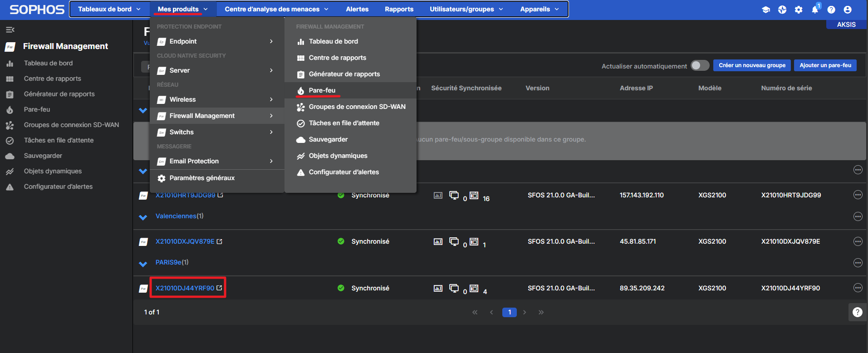Select Configurateur d'alertes in submenu
The height and width of the screenshot is (353, 868).
tap(350, 172)
